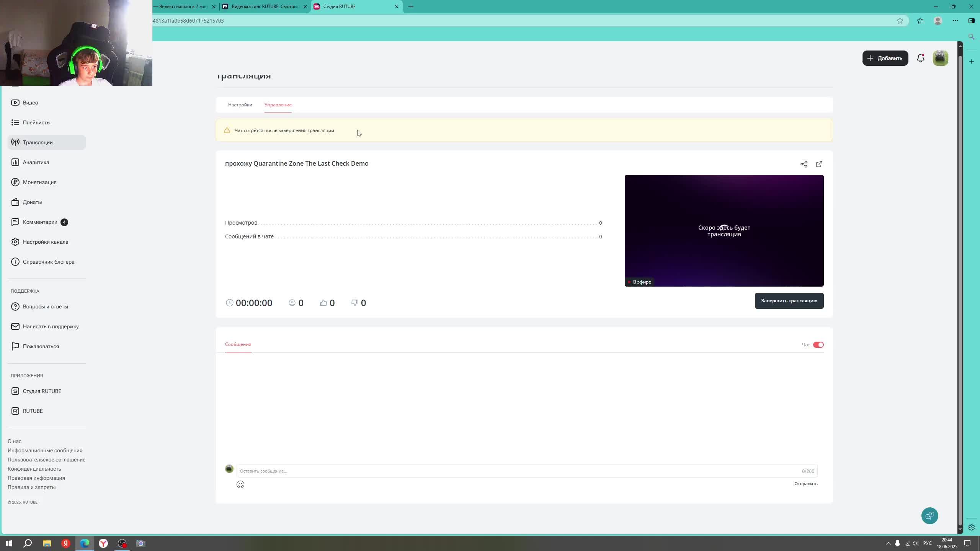Open OBS Studio from taskbar
Viewport: 980px width, 551px height.
[122, 543]
